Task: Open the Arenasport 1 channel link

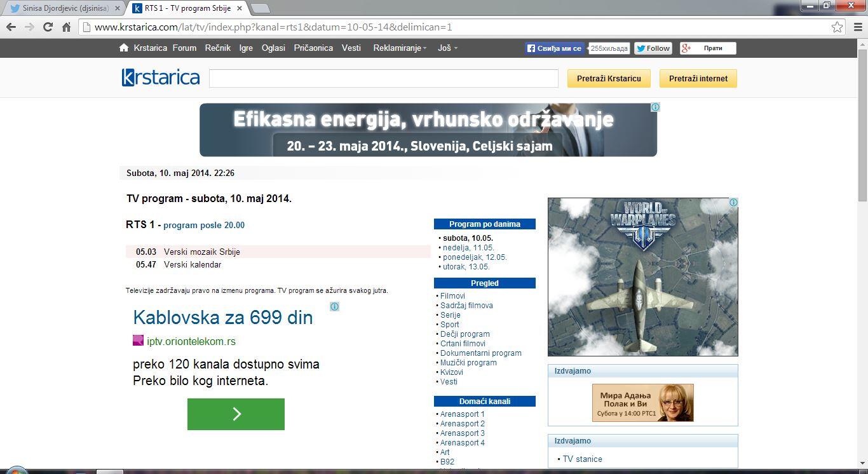Action: coord(463,414)
